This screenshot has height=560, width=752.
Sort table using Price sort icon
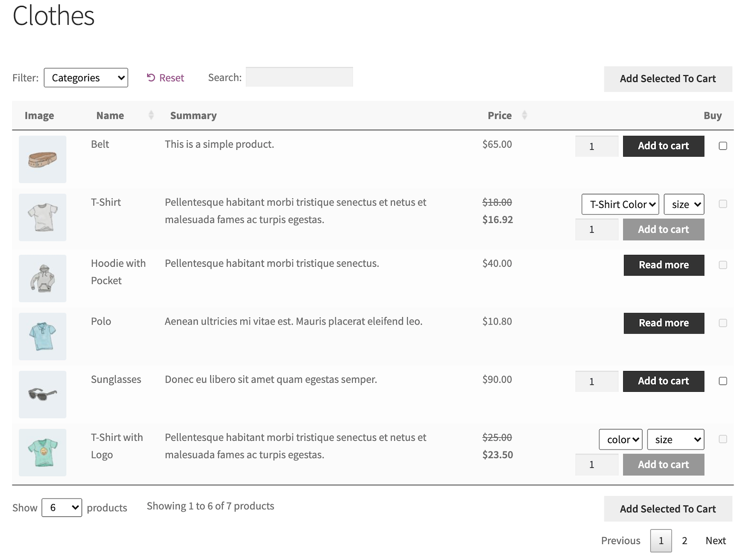tap(524, 115)
